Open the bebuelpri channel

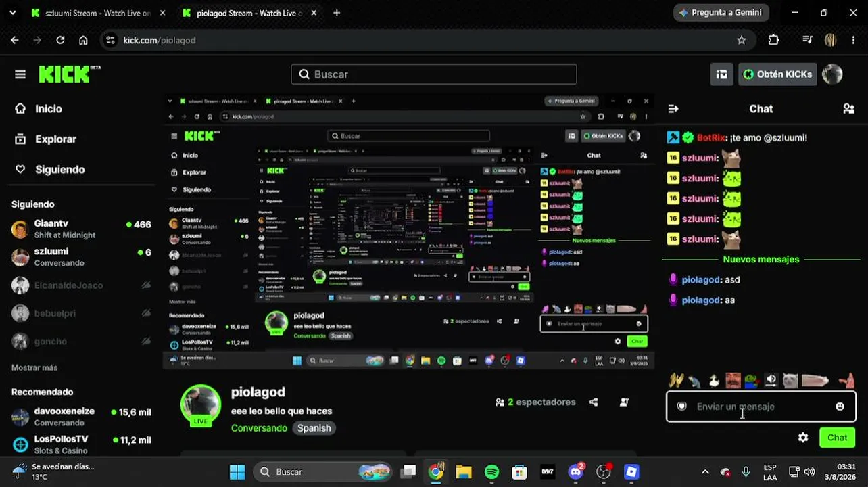tap(81, 313)
